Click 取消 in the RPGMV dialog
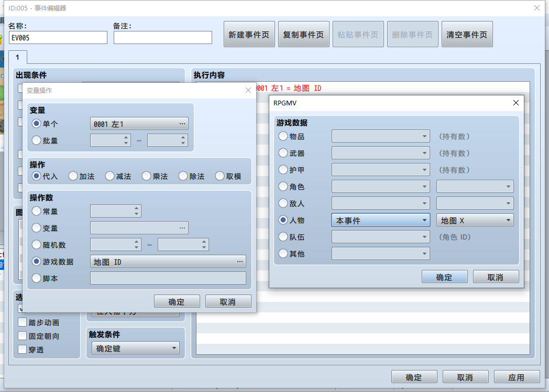The width and height of the screenshot is (549, 392). pos(496,277)
